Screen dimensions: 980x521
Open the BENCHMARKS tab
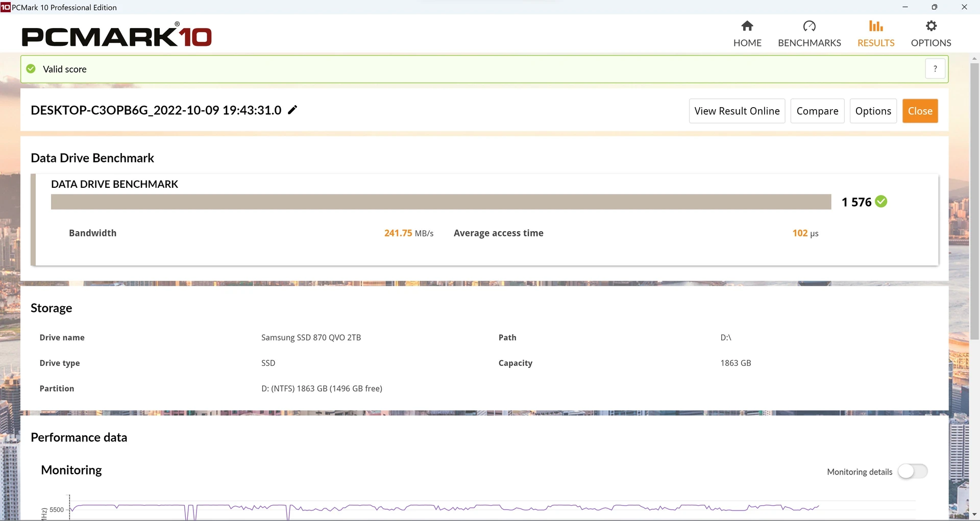click(810, 34)
